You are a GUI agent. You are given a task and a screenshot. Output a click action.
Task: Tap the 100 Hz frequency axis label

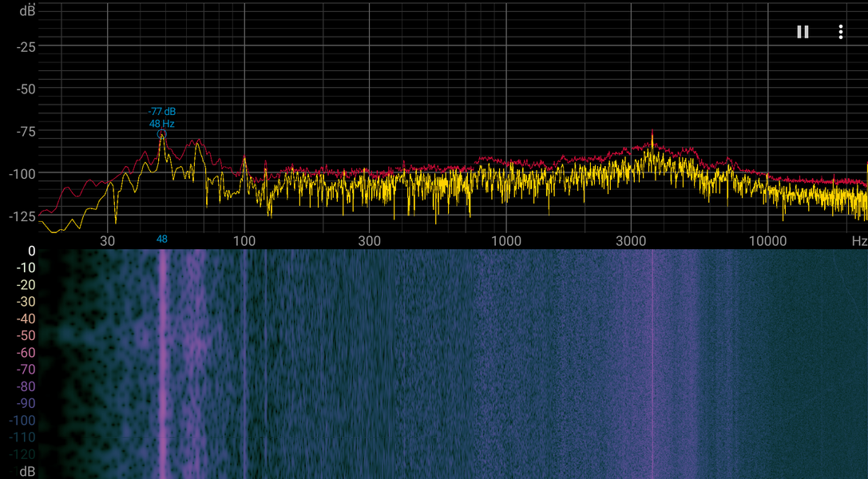pyautogui.click(x=244, y=241)
